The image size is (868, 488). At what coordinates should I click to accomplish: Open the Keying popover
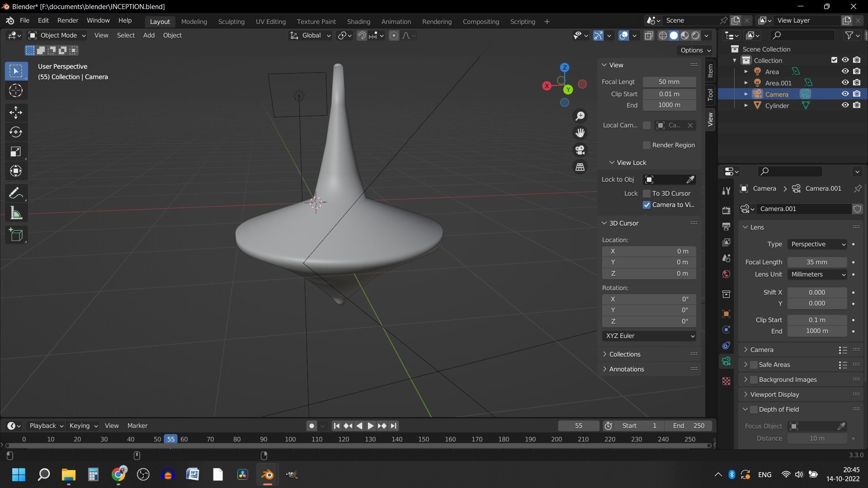point(83,426)
